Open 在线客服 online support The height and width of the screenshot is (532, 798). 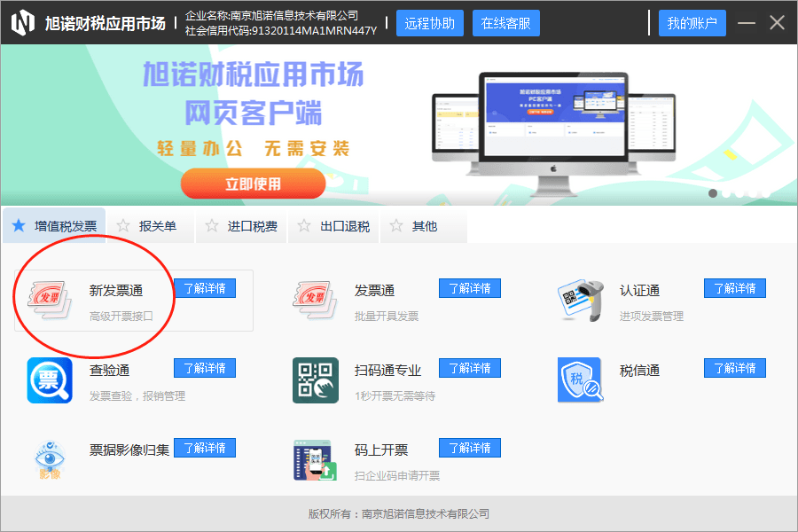click(x=505, y=22)
